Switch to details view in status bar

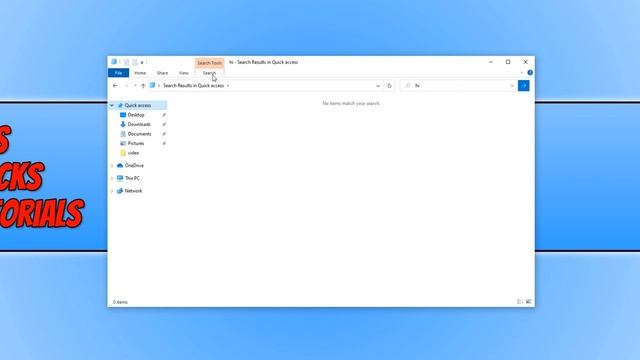pyautogui.click(x=520, y=302)
